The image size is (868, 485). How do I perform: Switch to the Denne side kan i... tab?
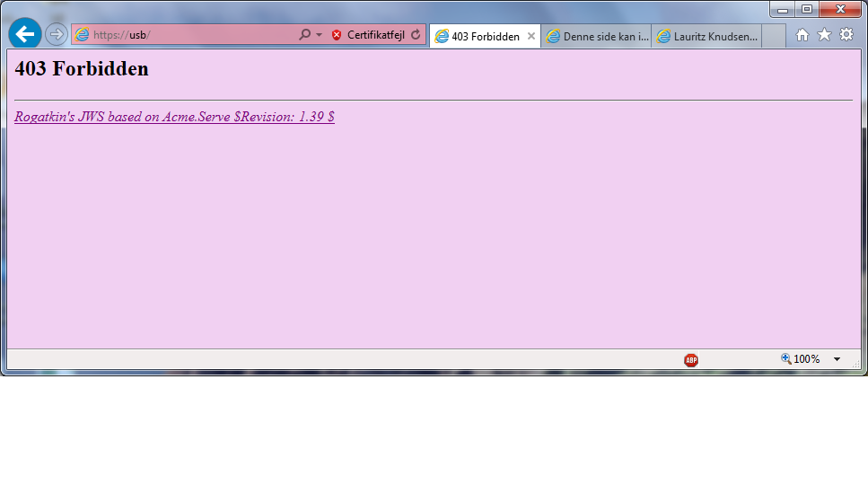coord(596,37)
